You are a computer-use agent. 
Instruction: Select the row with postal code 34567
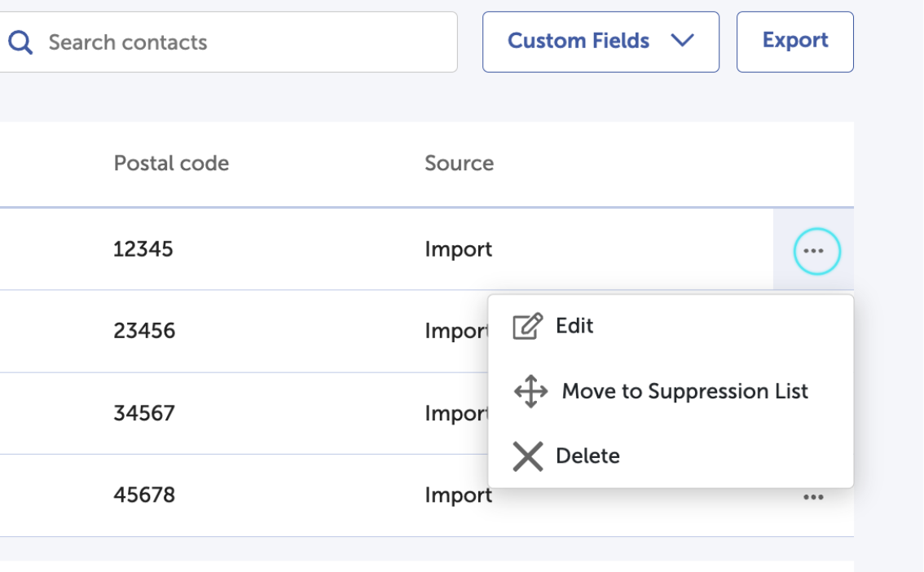click(x=144, y=413)
